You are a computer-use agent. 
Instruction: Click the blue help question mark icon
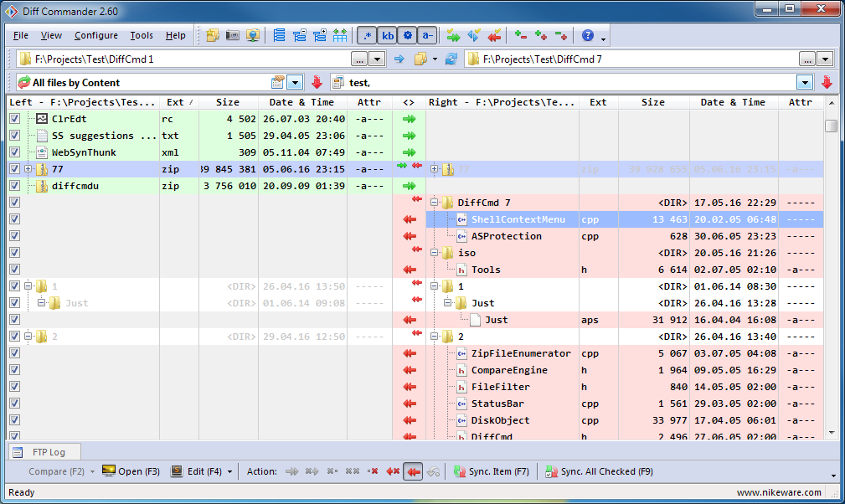click(588, 36)
